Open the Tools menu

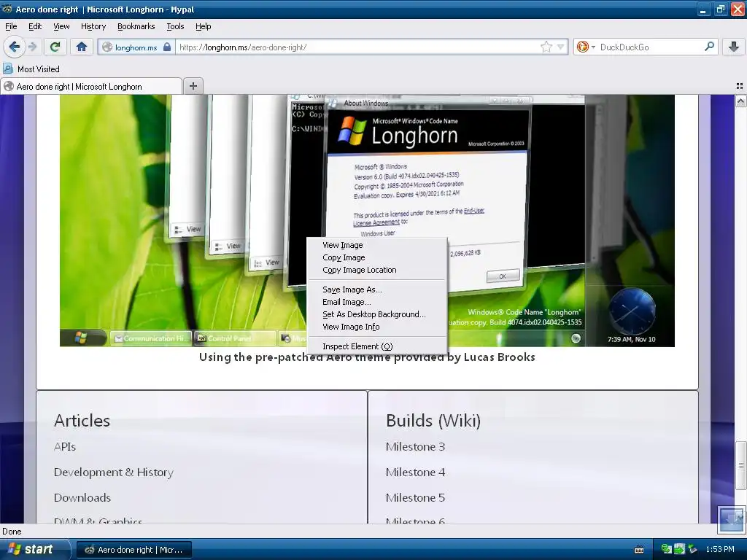175,26
